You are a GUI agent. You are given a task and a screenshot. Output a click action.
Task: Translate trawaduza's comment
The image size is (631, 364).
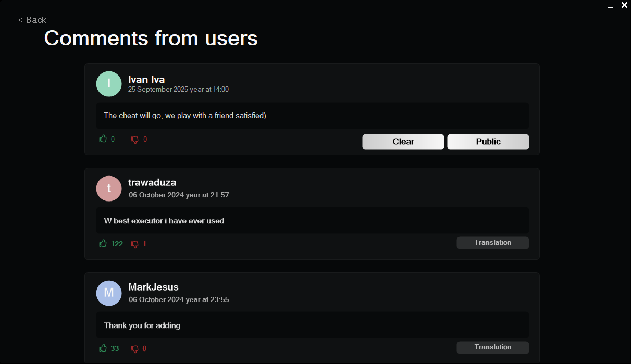point(493,243)
